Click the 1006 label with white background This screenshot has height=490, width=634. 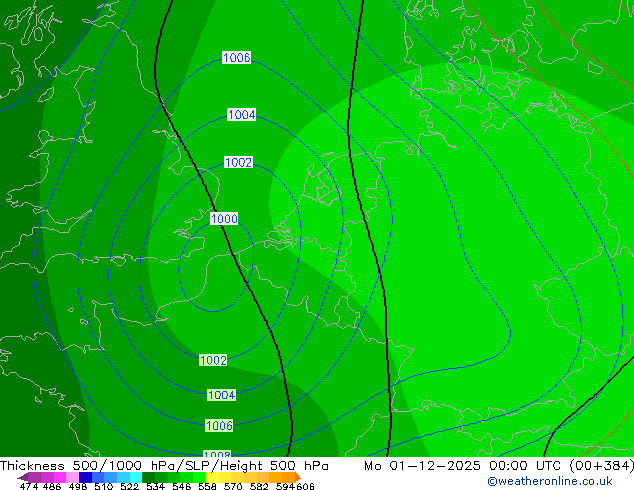point(237,57)
